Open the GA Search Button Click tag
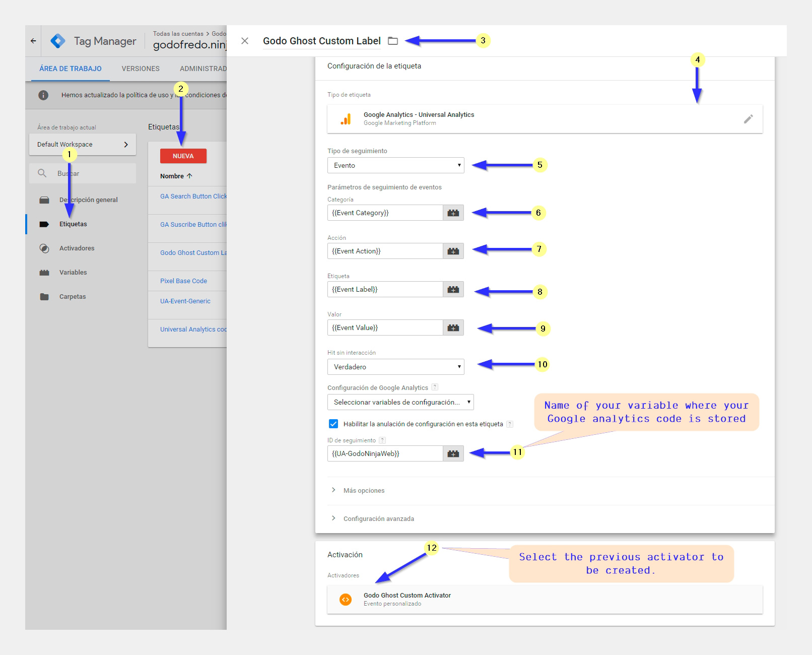 (193, 196)
